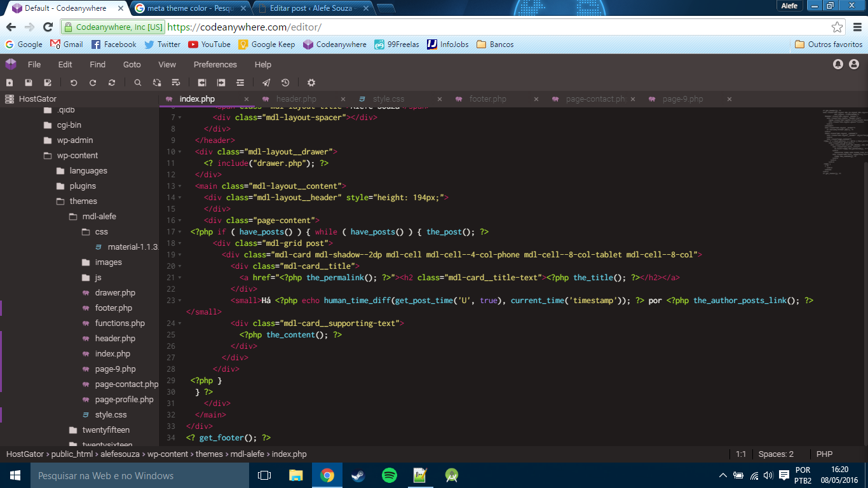This screenshot has height=488, width=868.
Task: Open Spotify from Windows taskbar
Action: coord(390,475)
